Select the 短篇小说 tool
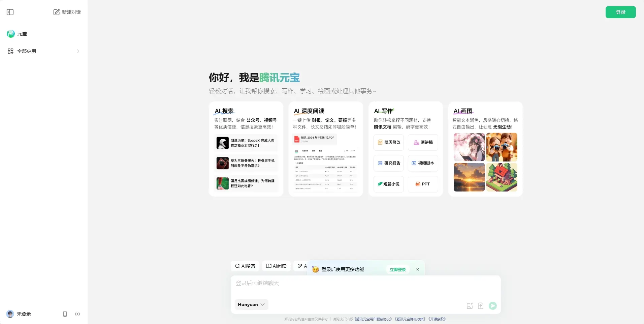Image resolution: width=644 pixels, height=324 pixels. [388, 184]
